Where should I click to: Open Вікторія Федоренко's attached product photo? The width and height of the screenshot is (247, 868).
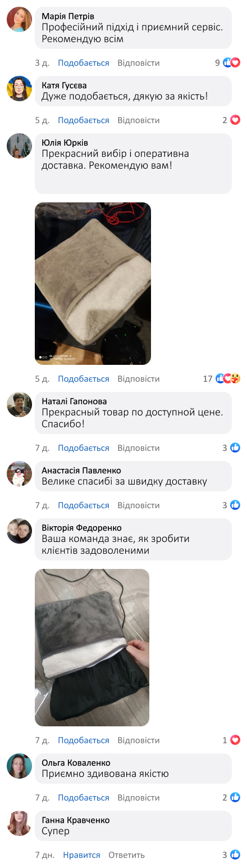[x=92, y=647]
